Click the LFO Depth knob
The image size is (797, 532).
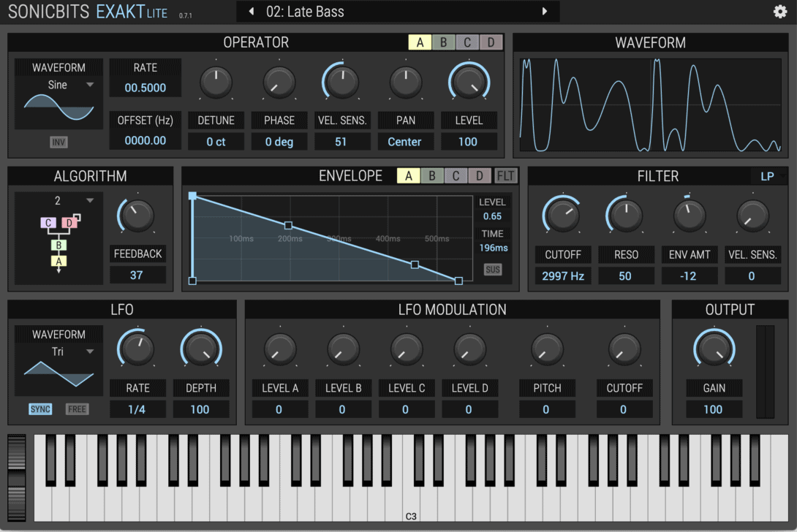coord(200,350)
